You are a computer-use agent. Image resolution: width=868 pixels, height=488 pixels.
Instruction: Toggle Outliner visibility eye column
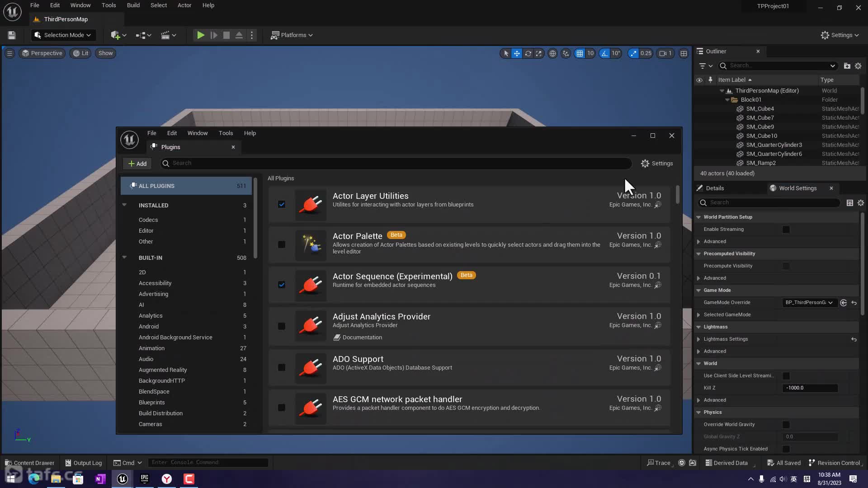(x=699, y=80)
